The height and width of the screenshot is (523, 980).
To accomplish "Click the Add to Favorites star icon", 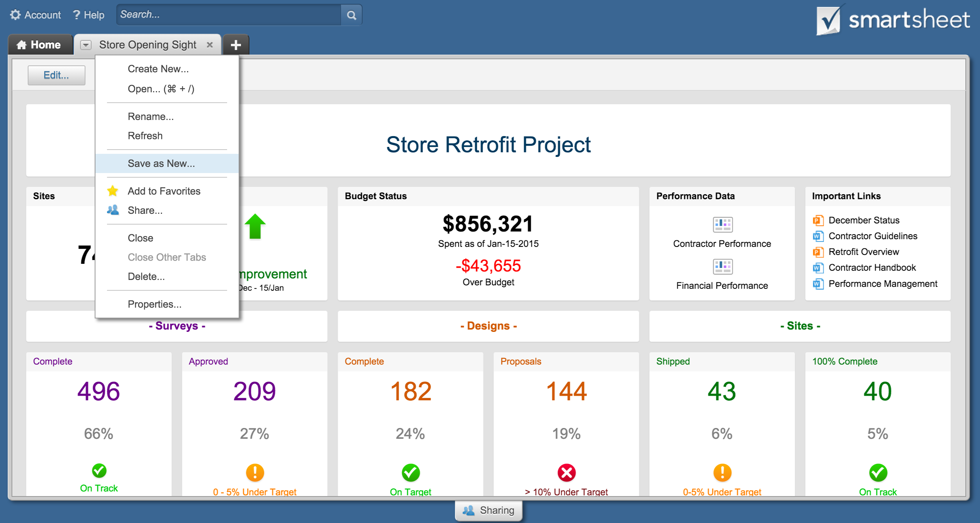I will (x=113, y=191).
